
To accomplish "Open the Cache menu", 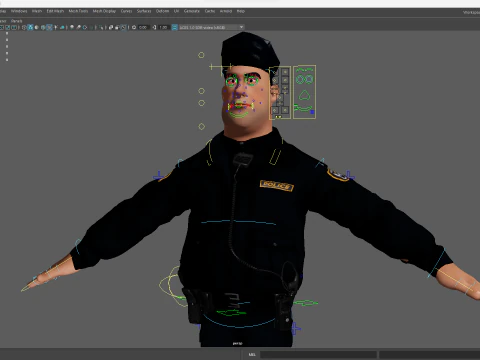I will tap(210, 11).
